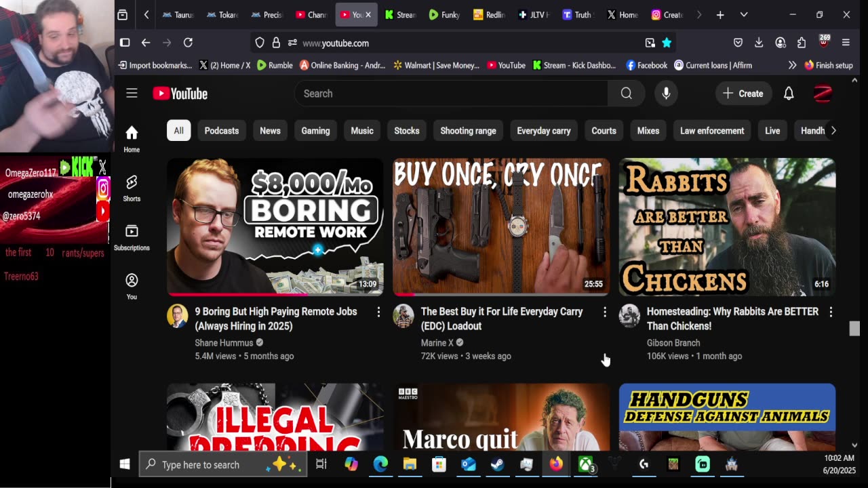Screen dimensions: 868x488
Task: Open Marine X channel avatar
Action: click(403, 316)
